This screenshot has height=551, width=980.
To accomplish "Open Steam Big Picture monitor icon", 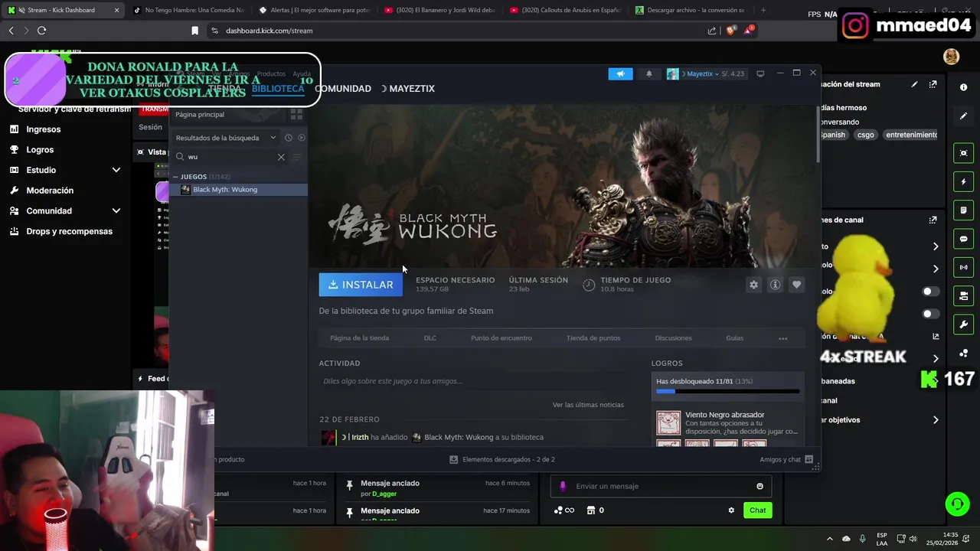I will [x=760, y=73].
